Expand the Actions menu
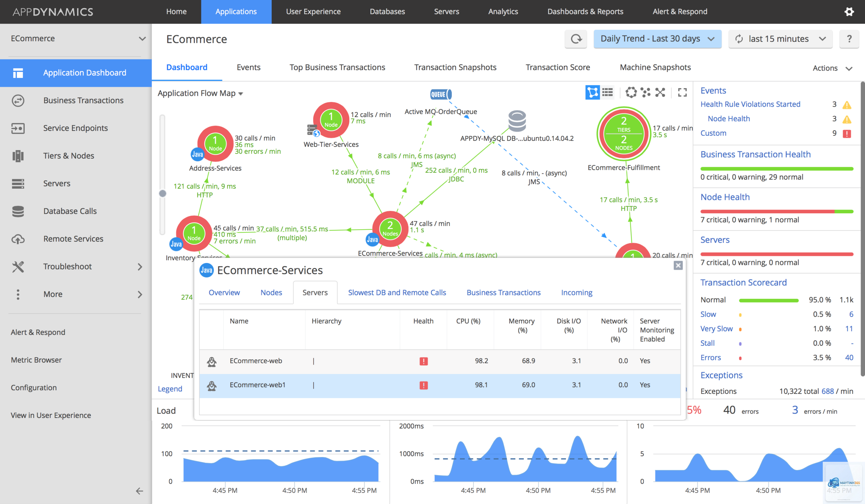Viewport: 865px width, 504px height. click(832, 68)
